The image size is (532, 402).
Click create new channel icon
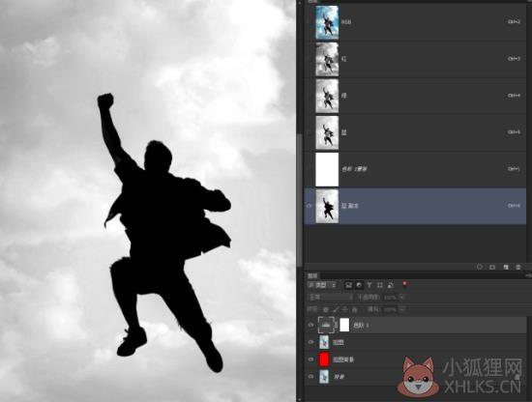click(506, 267)
